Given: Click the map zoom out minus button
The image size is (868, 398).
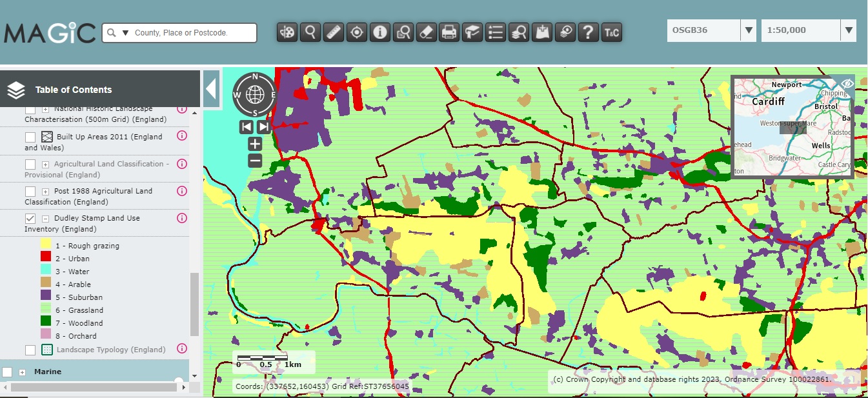Looking at the screenshot, I should pyautogui.click(x=255, y=161).
